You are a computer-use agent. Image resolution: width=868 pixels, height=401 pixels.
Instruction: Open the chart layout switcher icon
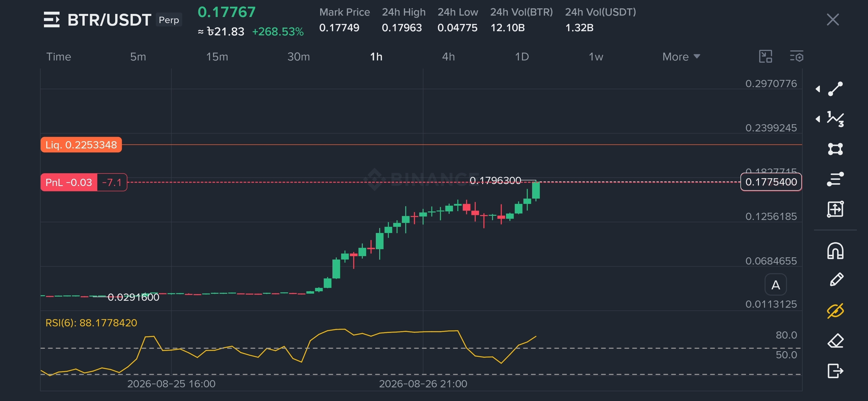[x=765, y=56]
